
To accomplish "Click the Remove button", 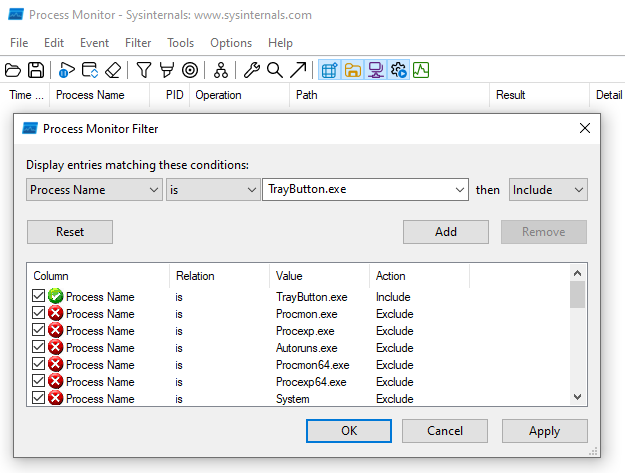I will pos(544,232).
